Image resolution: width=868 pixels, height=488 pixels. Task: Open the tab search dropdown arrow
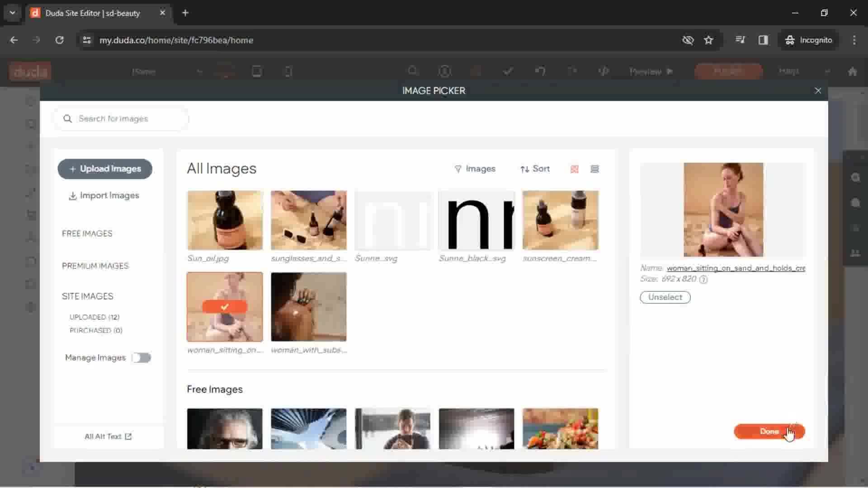click(13, 13)
